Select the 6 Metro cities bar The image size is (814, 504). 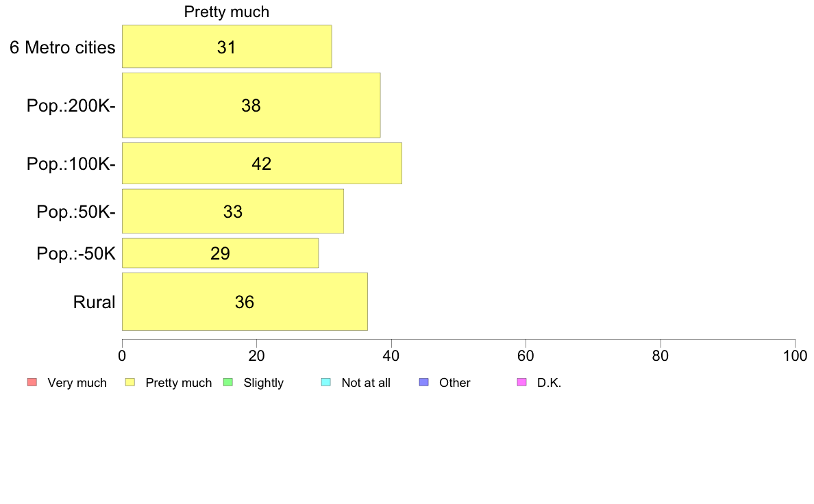(227, 46)
